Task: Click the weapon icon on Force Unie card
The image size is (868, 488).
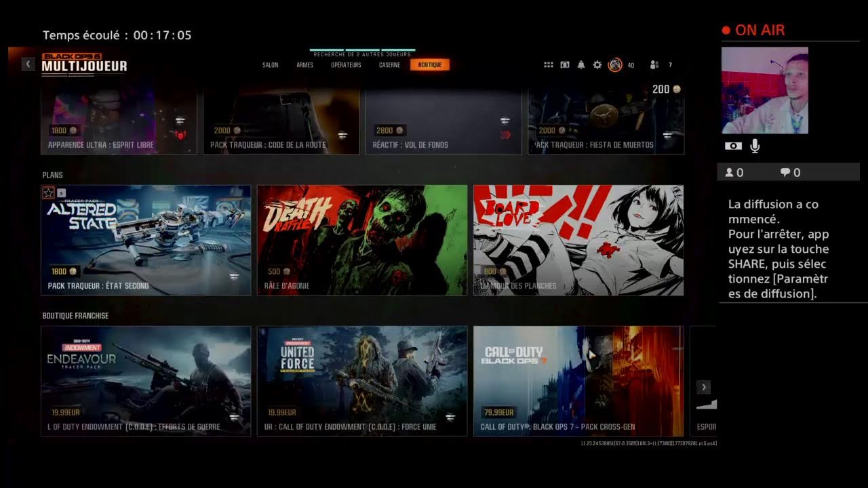Action: [x=450, y=418]
